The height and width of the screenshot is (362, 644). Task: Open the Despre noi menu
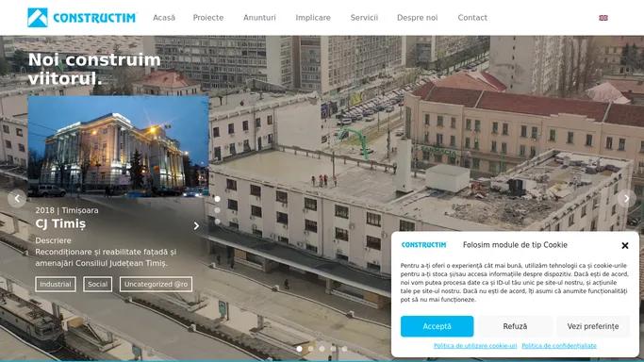[418, 18]
